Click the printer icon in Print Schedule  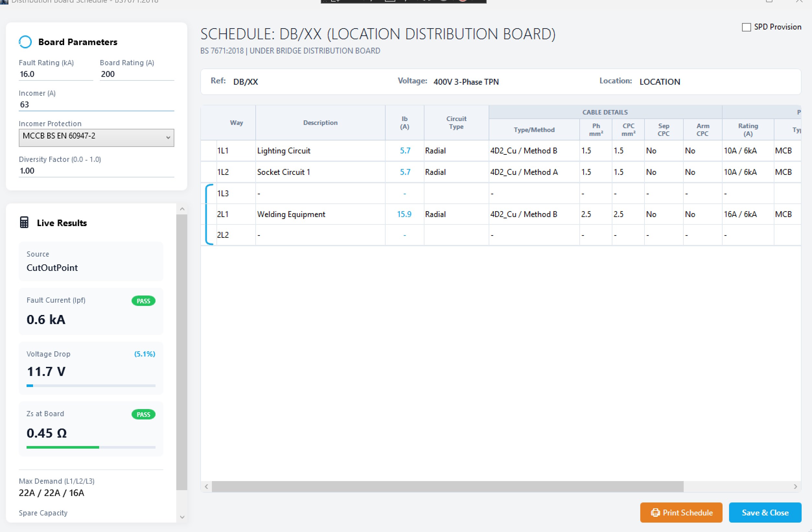click(x=655, y=513)
